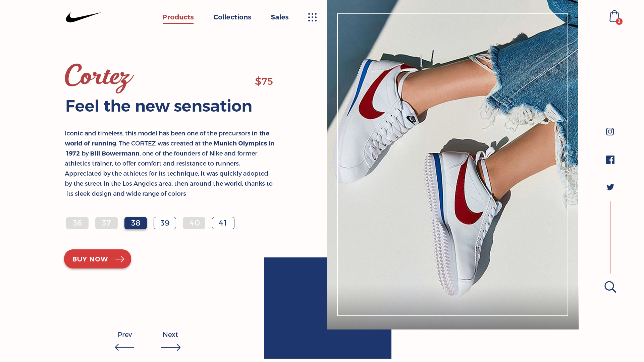Select shoe size 41
This screenshot has width=644, height=362.
[x=223, y=223]
